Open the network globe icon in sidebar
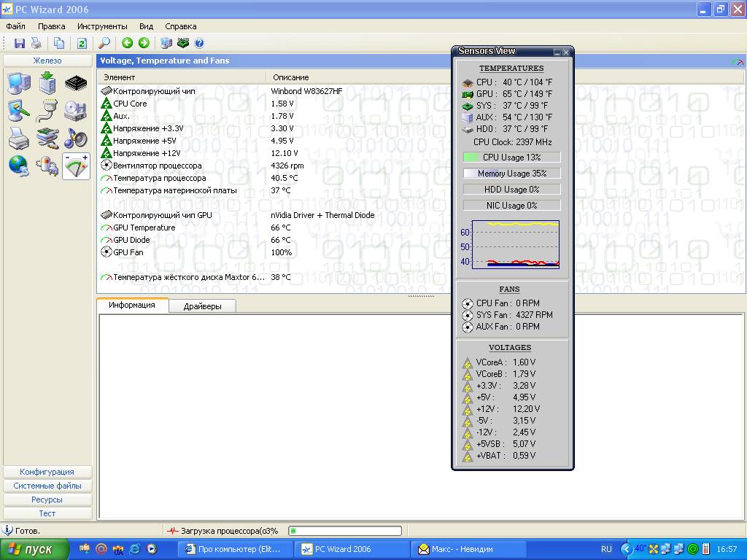Viewport: 747px width, 560px height. (18, 166)
